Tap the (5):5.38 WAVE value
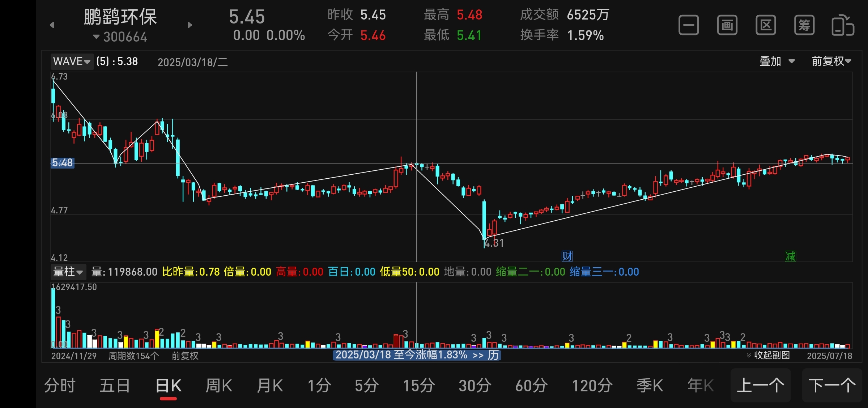 click(x=117, y=61)
